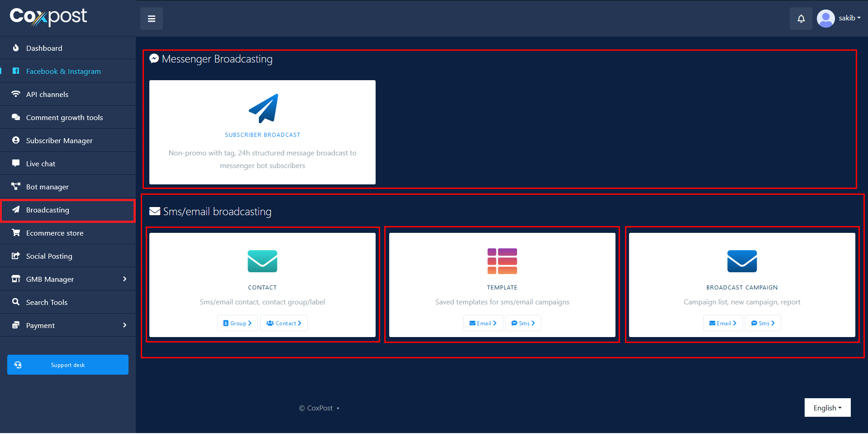Click the blue Broadcast Campaign envelope icon
Viewport: 868px width, 434px height.
click(742, 261)
